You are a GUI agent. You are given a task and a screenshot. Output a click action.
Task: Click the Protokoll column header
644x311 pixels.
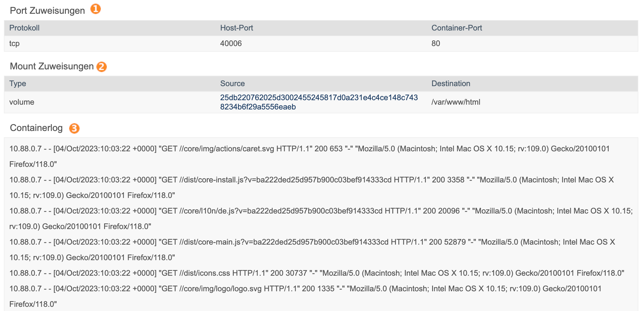click(24, 28)
